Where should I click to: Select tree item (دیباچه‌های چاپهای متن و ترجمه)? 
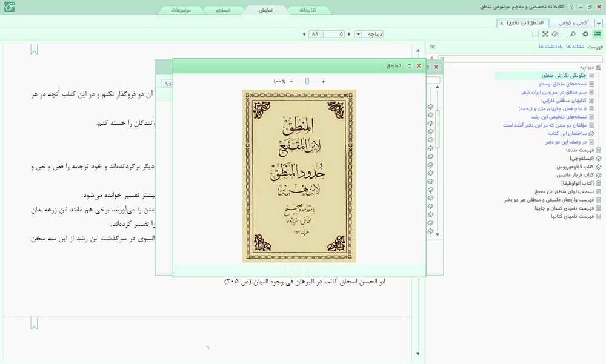pyautogui.click(x=552, y=108)
